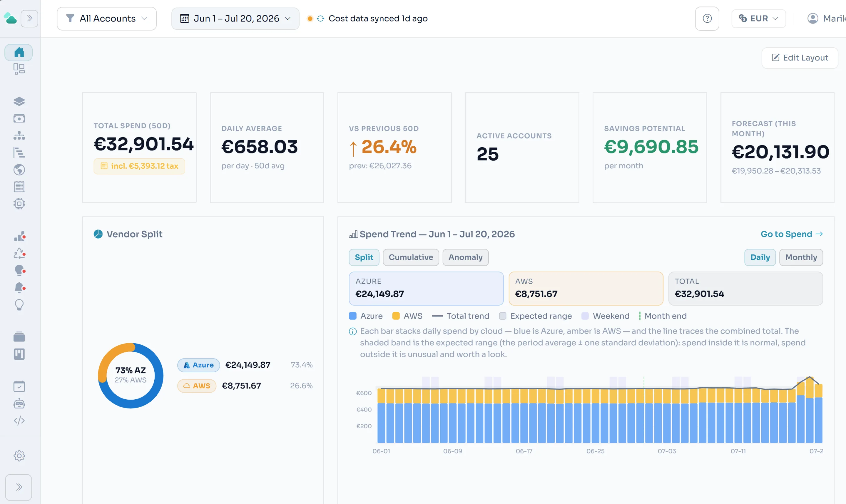This screenshot has width=846, height=504.
Task: Open the All Accounts filter dropdown
Action: pos(107,18)
